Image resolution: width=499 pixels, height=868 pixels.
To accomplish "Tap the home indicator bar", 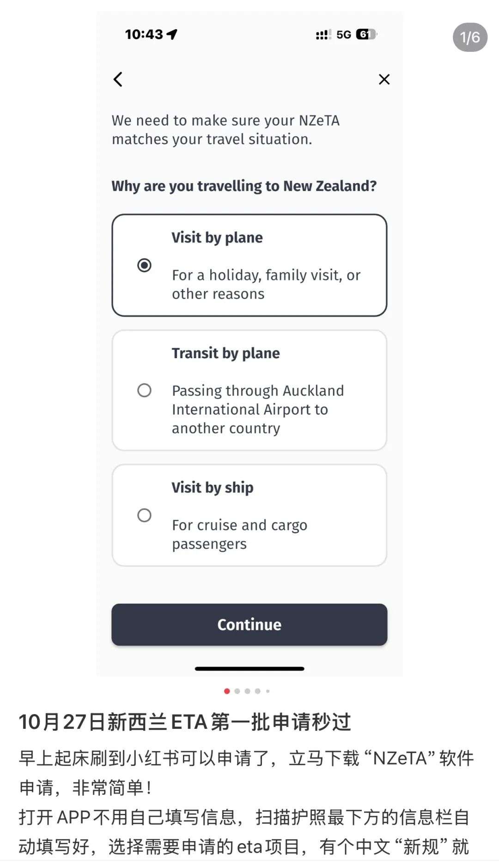I will point(249,668).
